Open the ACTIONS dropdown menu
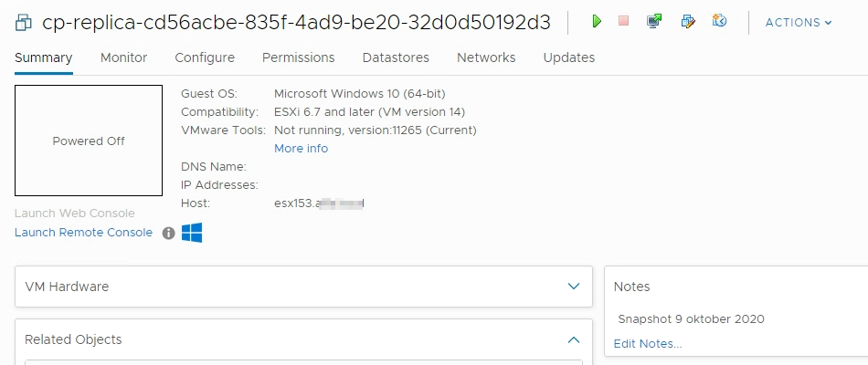 (799, 23)
